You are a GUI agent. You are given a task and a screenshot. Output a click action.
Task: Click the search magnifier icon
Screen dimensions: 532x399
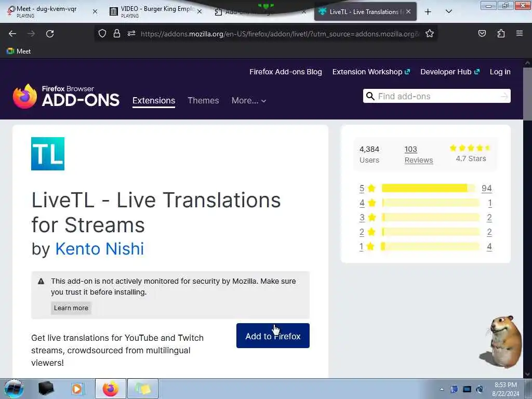click(x=370, y=96)
